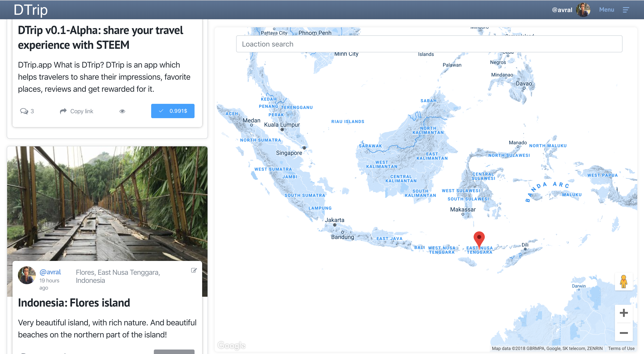Click the Dili label on the map
Screen dimensions: 644x354
click(525, 245)
